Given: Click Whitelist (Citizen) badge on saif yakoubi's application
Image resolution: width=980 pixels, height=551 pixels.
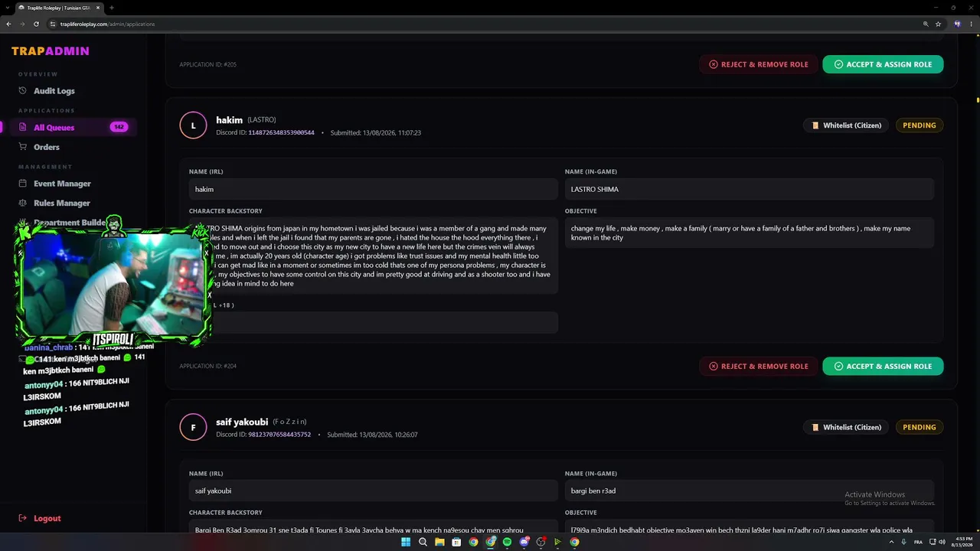Looking at the screenshot, I should click(x=846, y=427).
